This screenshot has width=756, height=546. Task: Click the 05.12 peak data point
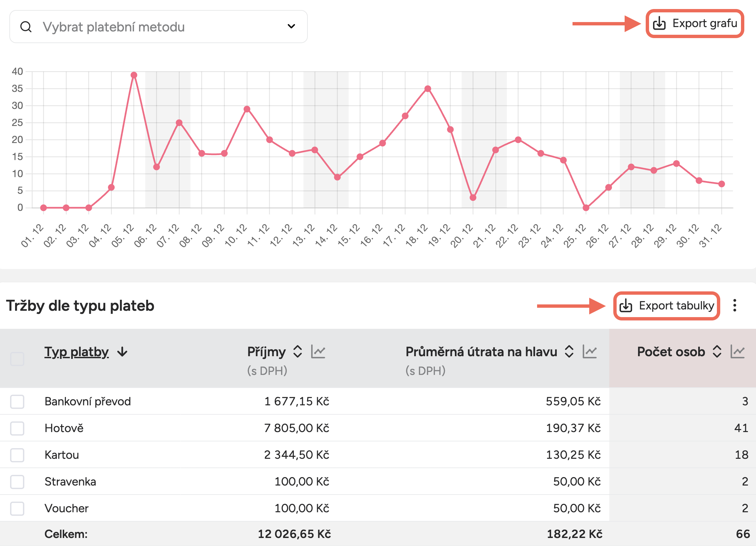pyautogui.click(x=134, y=75)
